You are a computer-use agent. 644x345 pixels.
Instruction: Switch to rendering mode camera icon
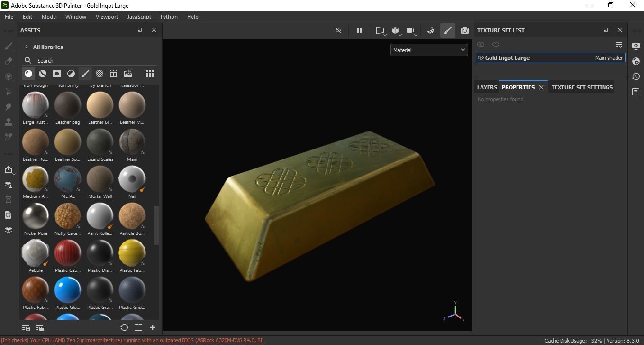[464, 30]
